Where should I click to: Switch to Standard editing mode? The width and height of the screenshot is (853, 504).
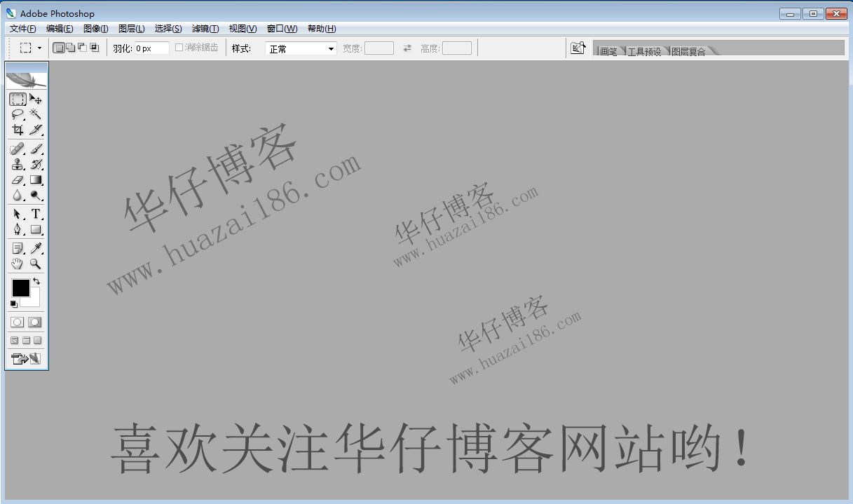tap(18, 322)
